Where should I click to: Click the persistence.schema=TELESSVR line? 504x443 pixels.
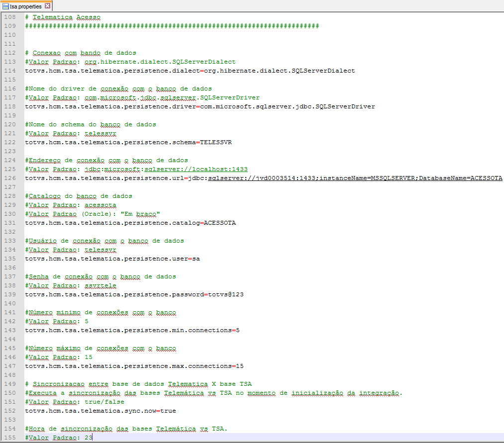[128, 143]
